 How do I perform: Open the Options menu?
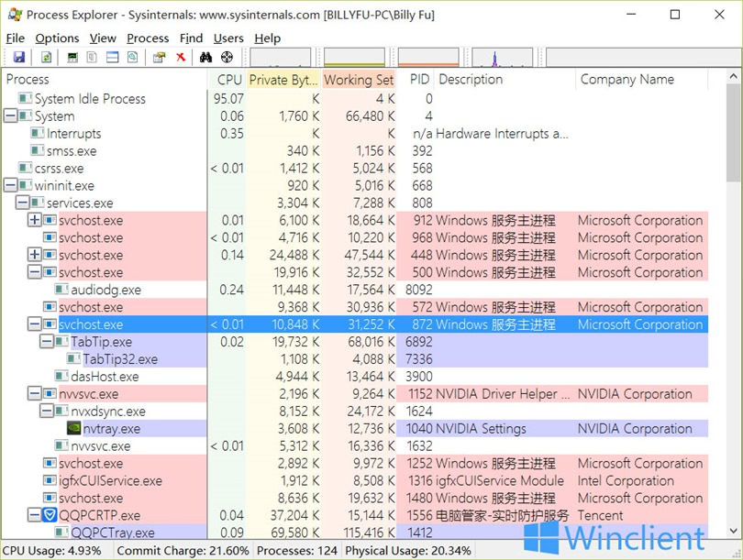coord(58,38)
